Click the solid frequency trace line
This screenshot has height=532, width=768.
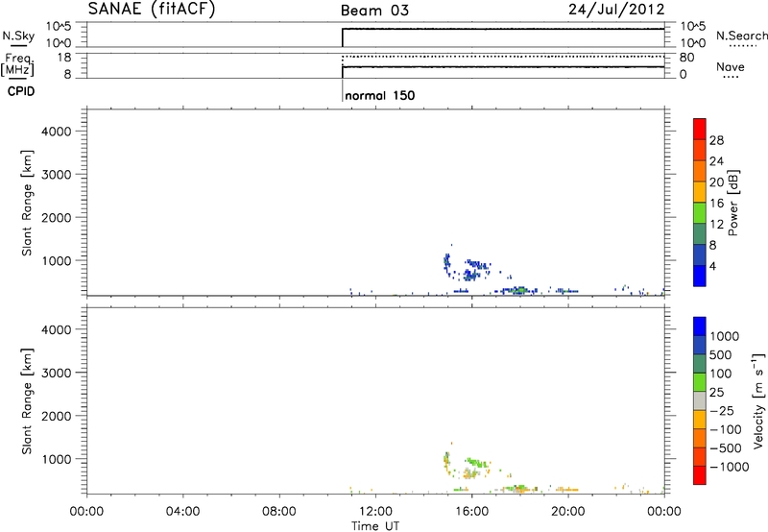coord(503,66)
